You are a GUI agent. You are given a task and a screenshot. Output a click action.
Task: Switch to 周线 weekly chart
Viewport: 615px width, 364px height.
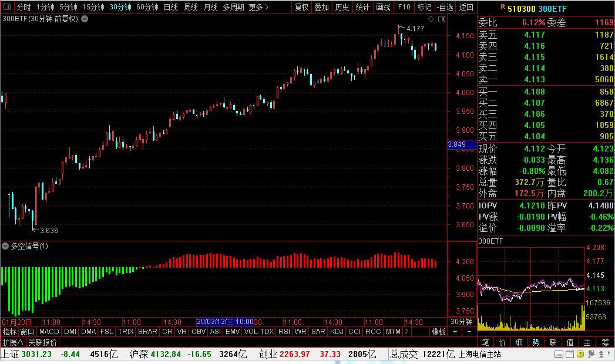tap(191, 7)
